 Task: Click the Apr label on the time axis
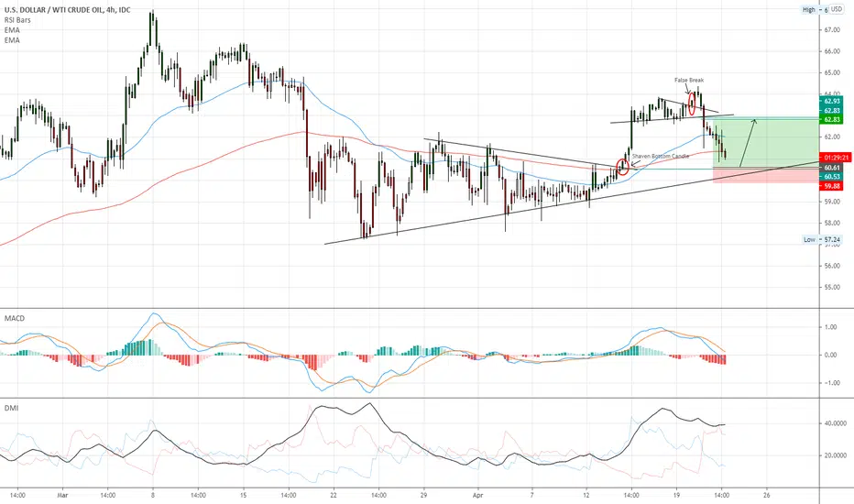pos(478,495)
